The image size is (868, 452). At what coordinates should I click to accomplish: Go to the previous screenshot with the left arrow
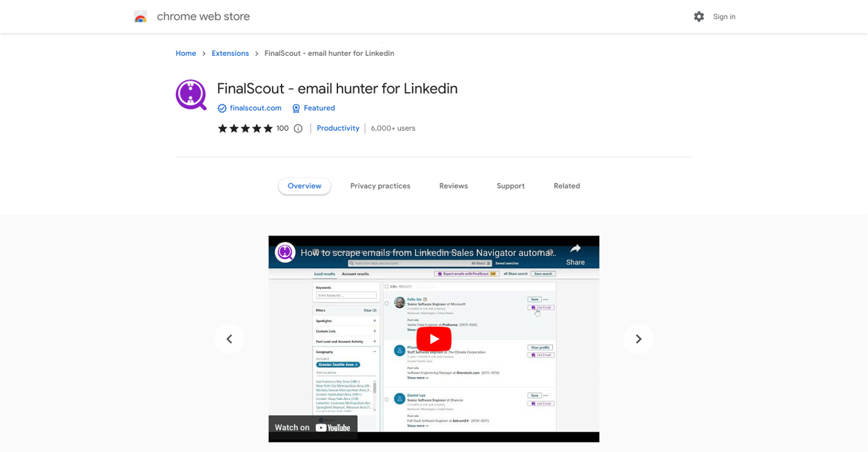229,339
